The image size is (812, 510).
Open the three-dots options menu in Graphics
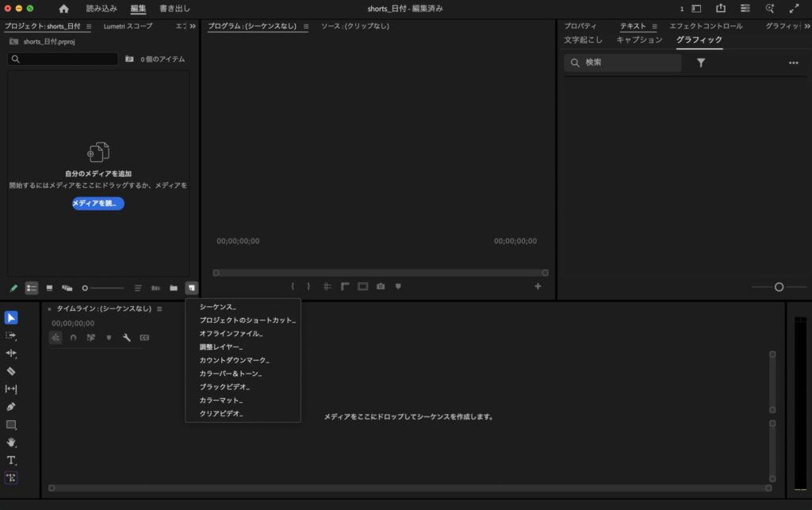click(793, 63)
